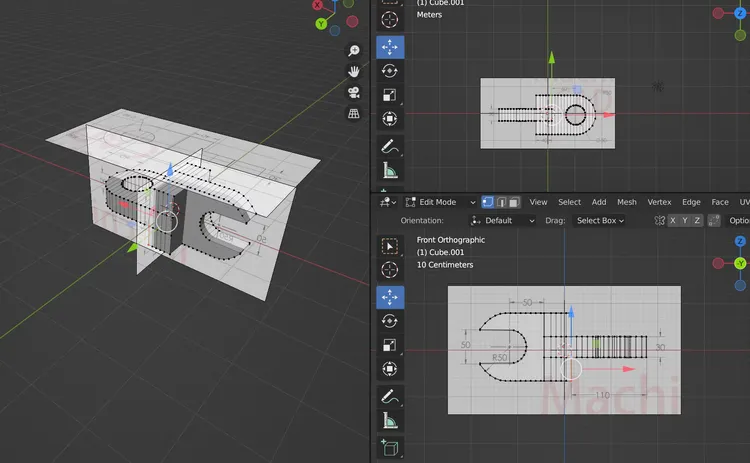
Task: Choose Transform tool in Front Orthographic viewport
Action: [x=390, y=369]
